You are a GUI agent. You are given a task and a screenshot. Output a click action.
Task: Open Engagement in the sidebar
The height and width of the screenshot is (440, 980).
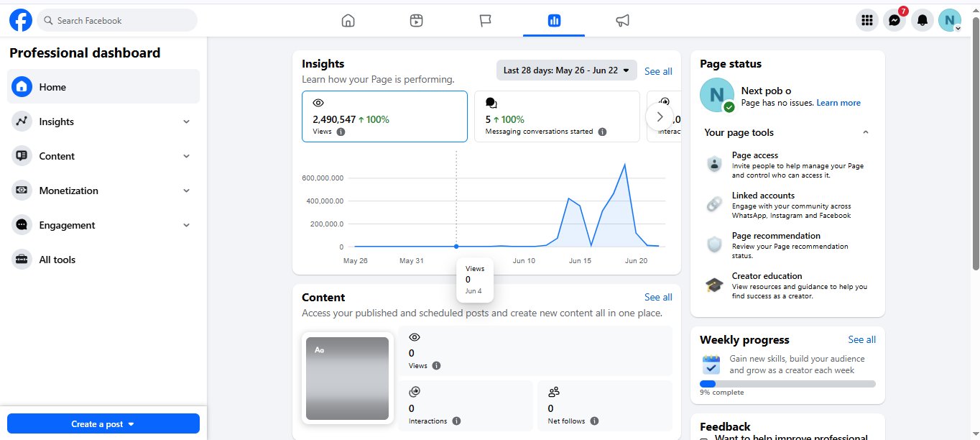tap(103, 225)
